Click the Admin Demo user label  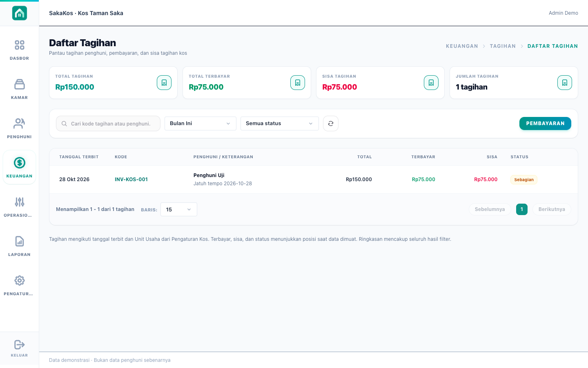pos(563,13)
